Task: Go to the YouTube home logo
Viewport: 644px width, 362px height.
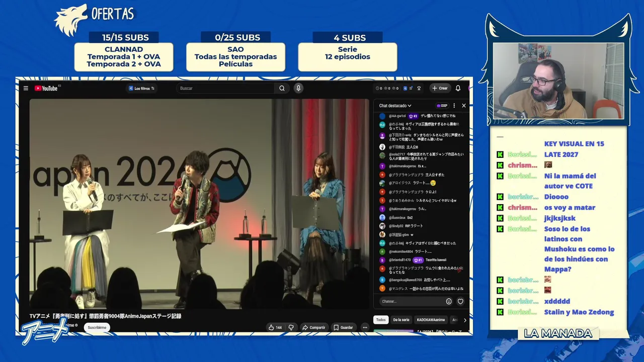Action: [46, 88]
